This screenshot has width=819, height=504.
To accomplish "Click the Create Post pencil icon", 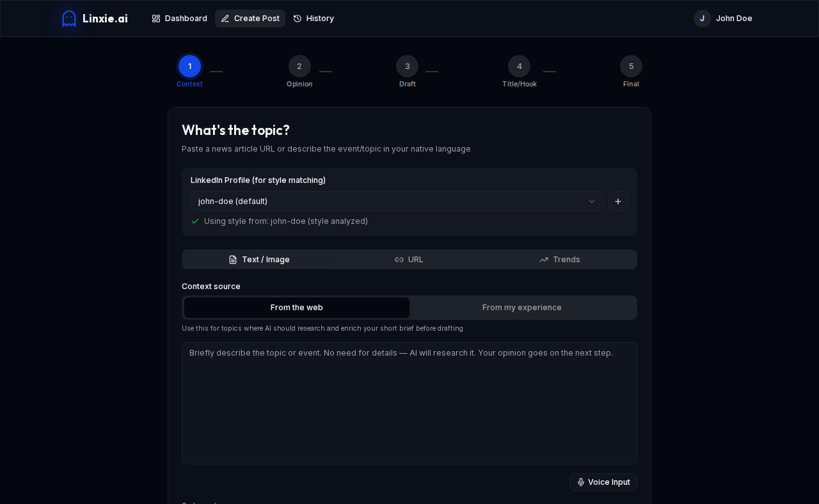I will [x=225, y=19].
